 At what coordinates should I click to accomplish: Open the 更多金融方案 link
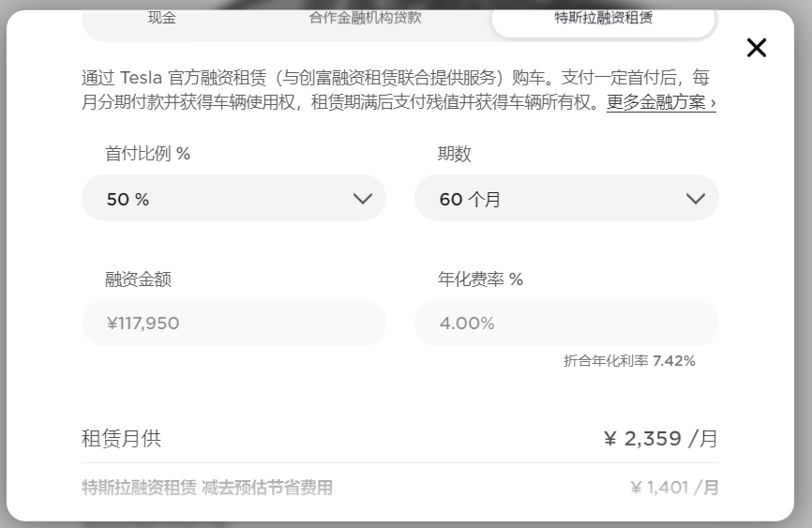tap(661, 102)
